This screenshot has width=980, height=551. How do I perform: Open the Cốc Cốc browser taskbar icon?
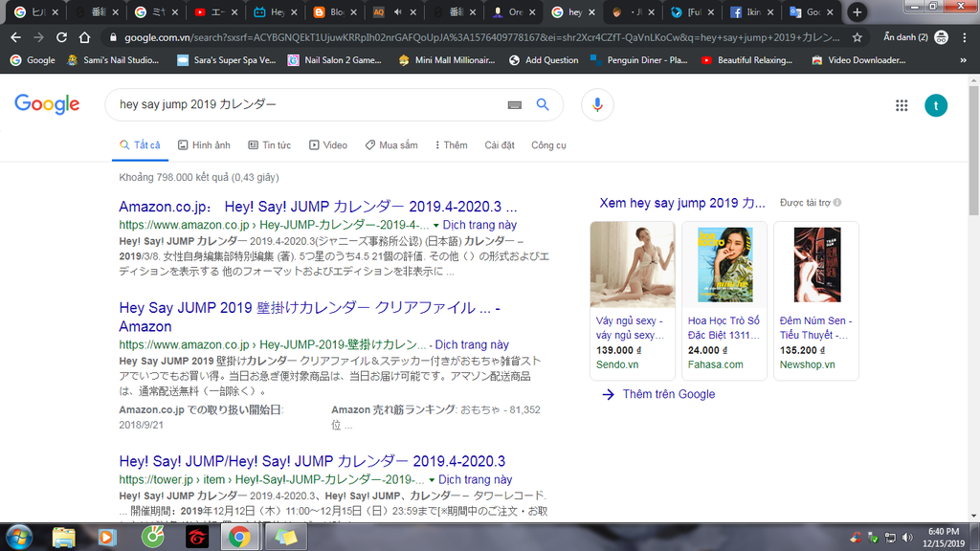click(x=152, y=537)
